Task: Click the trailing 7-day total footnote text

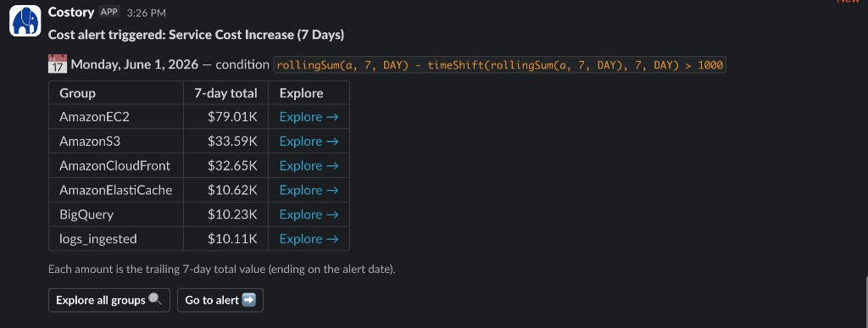Action: [221, 270]
